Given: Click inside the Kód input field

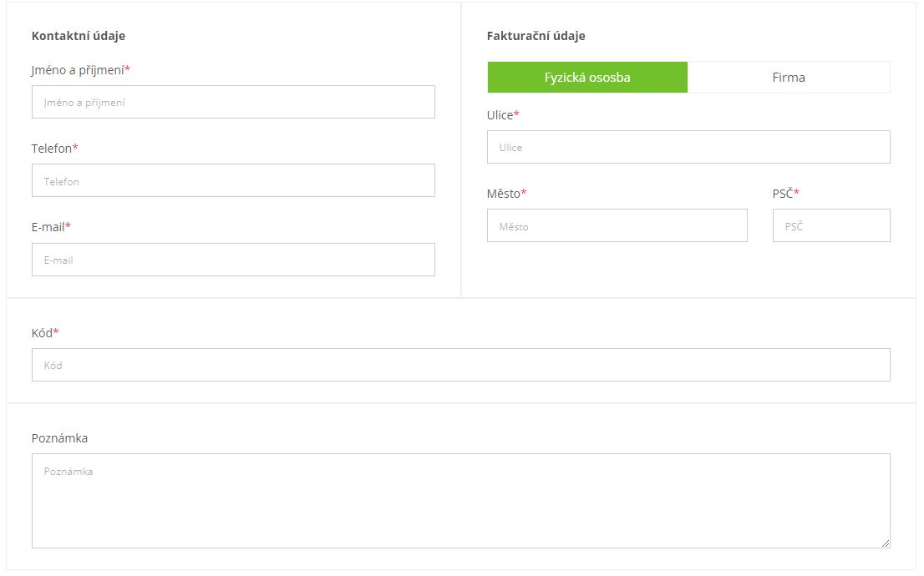Looking at the screenshot, I should tap(461, 365).
